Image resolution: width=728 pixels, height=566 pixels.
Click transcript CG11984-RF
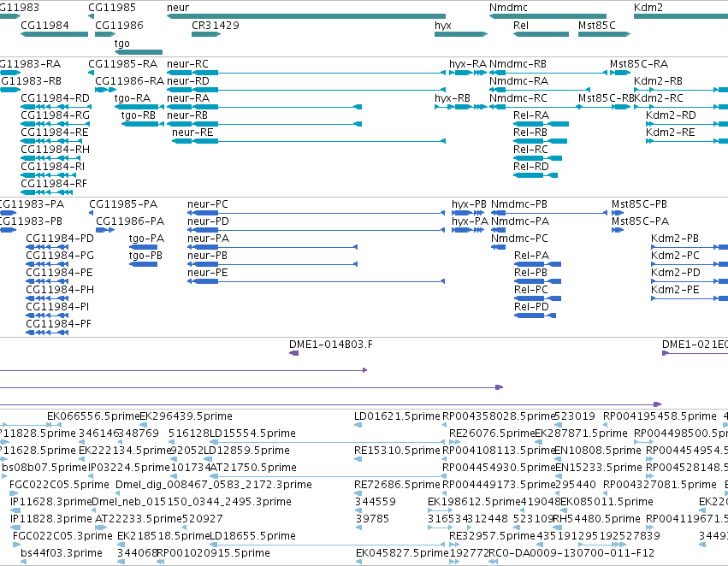(47, 192)
